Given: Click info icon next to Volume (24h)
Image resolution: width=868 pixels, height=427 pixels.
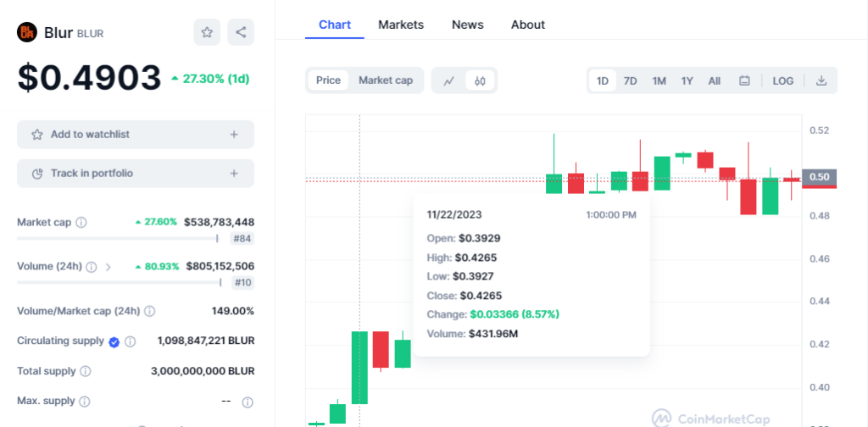Looking at the screenshot, I should coord(92,267).
